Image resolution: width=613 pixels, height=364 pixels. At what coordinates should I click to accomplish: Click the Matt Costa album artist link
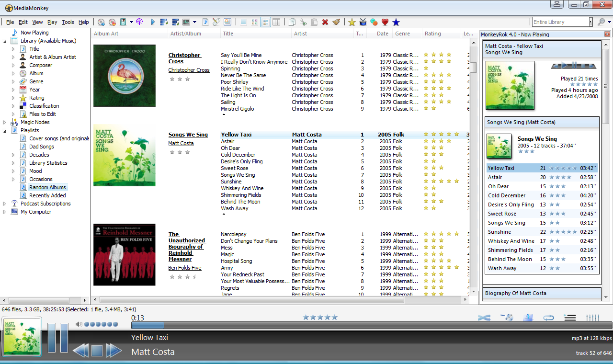click(x=181, y=143)
